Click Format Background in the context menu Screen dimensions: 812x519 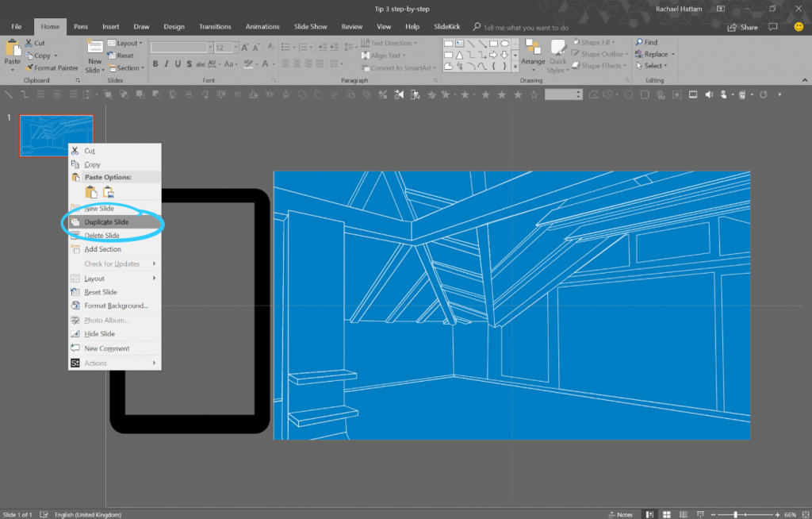114,306
